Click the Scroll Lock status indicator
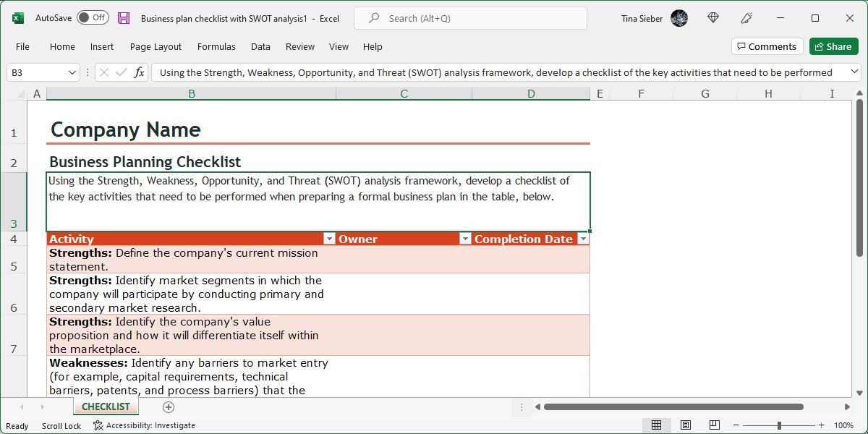The image size is (868, 434). [61, 426]
